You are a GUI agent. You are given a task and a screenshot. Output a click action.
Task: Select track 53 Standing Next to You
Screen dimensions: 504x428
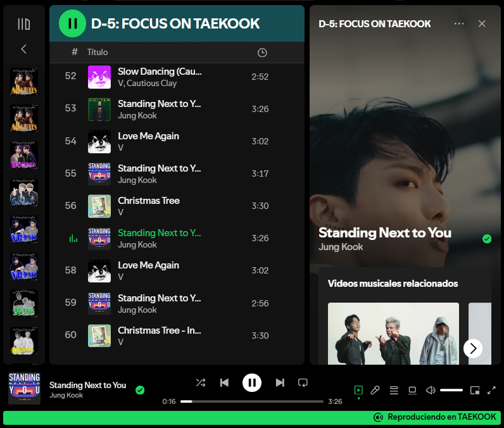[x=177, y=110]
